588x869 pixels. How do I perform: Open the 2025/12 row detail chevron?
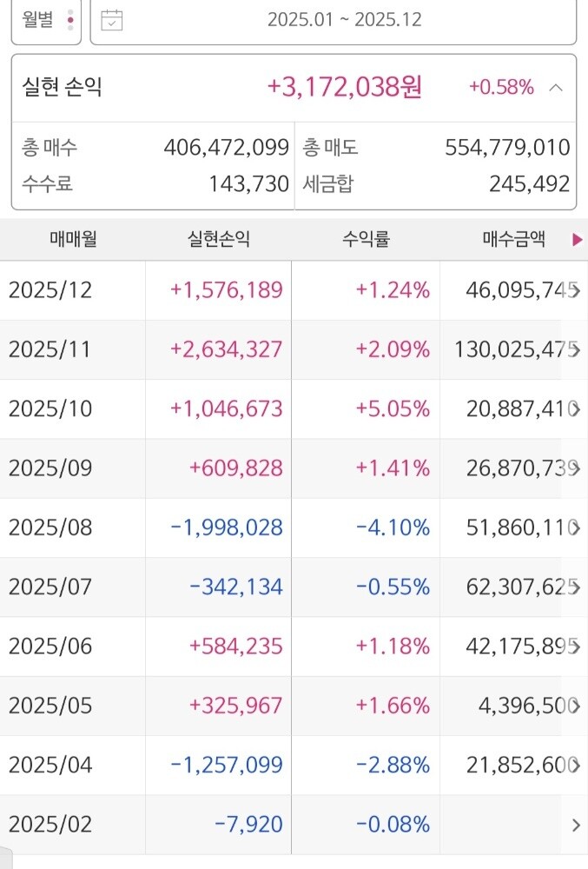coord(577,290)
